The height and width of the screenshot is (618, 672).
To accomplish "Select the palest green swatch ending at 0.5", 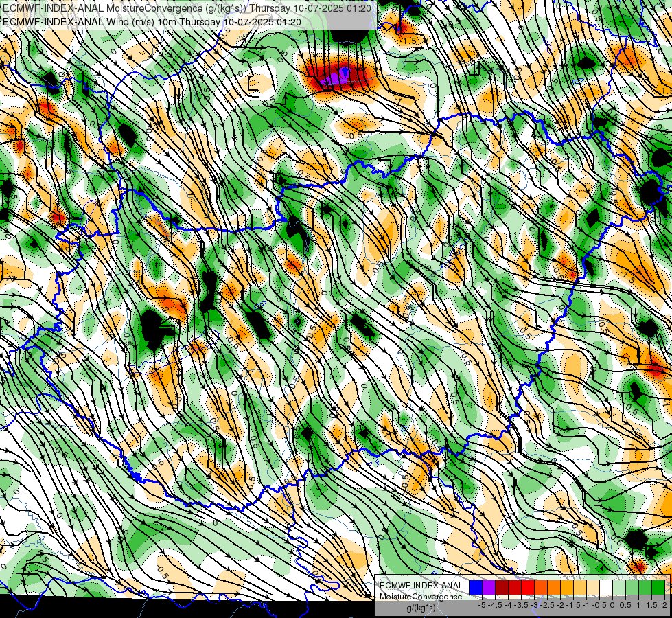I will click(x=619, y=588).
